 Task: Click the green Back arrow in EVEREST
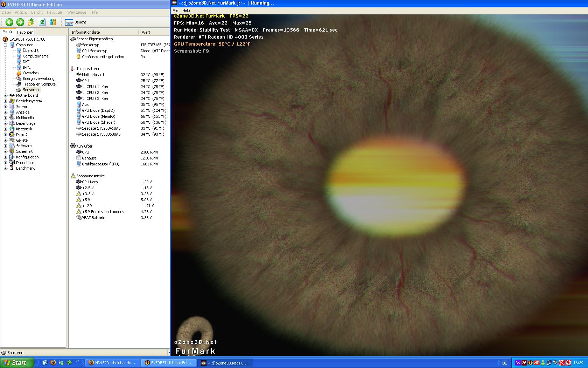pos(9,22)
